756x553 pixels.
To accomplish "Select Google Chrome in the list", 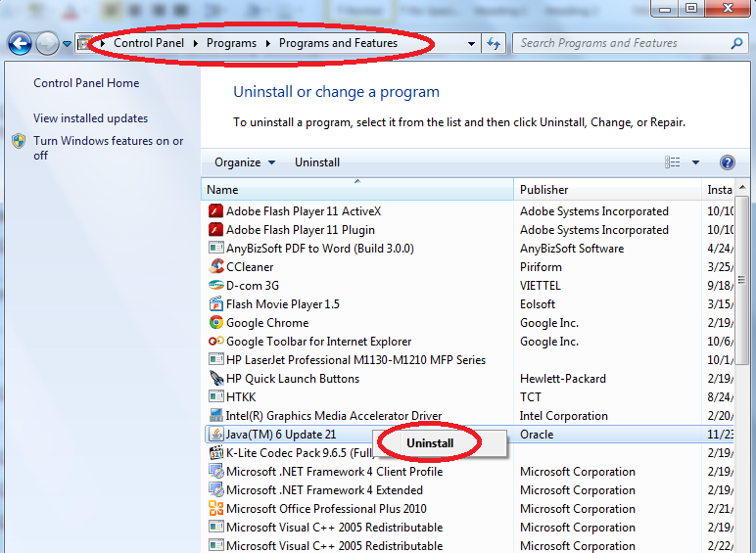I will click(x=267, y=323).
